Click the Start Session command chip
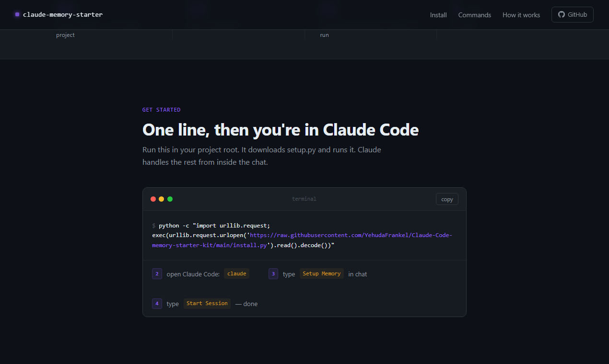Screen dimensions: 609x364 tap(207, 303)
